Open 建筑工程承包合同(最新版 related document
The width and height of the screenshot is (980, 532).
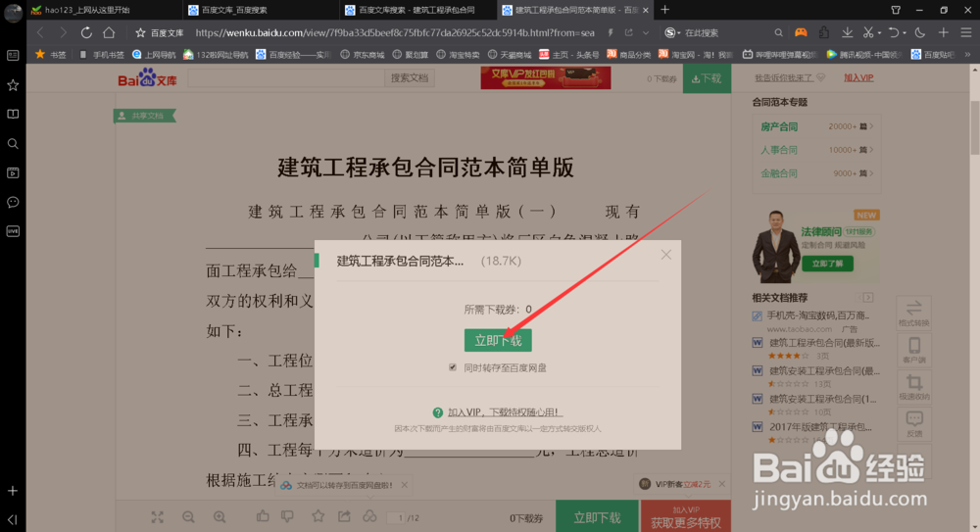[824, 343]
